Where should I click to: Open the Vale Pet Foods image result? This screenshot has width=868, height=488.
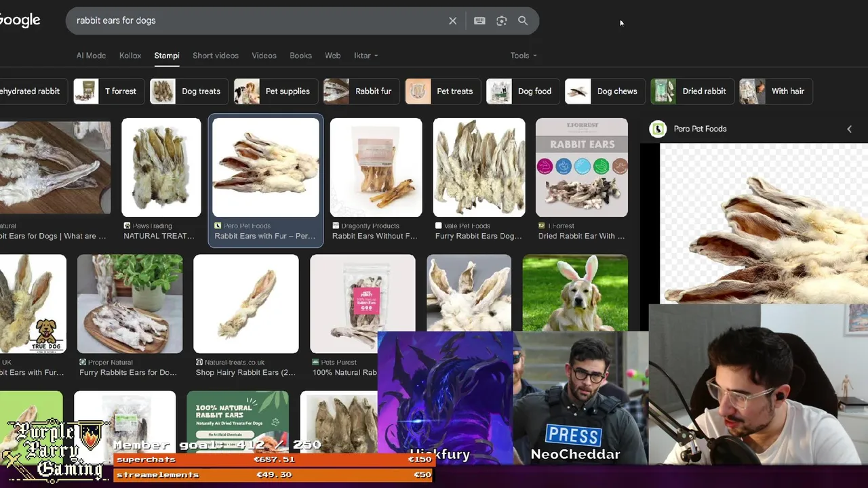[479, 167]
